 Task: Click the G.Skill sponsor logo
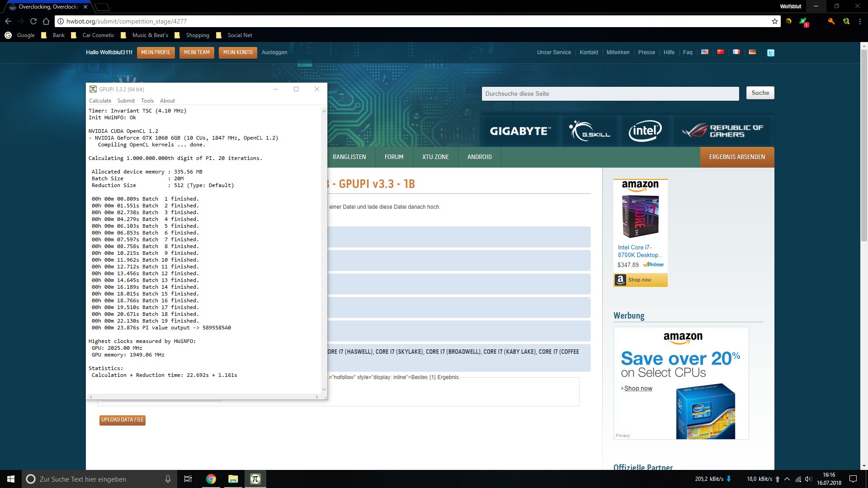coord(590,131)
